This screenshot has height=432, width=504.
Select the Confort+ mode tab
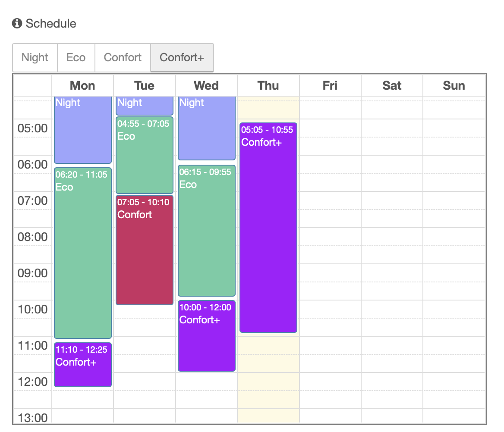pos(182,57)
